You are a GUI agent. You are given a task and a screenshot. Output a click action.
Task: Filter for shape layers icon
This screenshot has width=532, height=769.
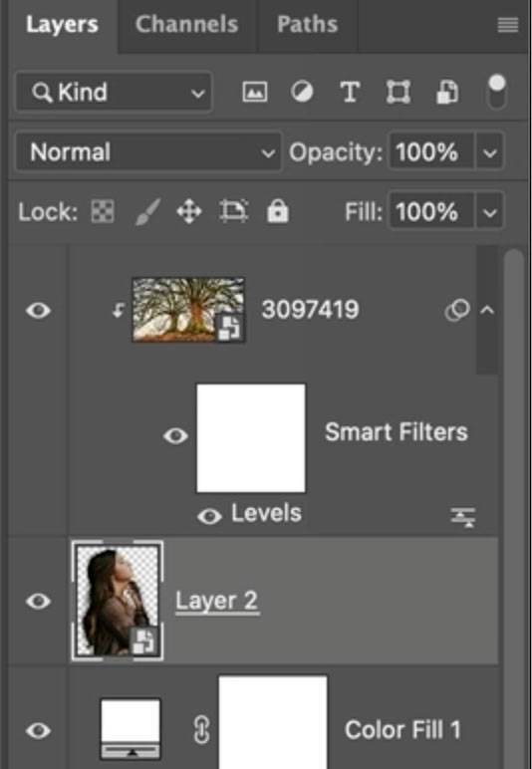click(x=399, y=92)
